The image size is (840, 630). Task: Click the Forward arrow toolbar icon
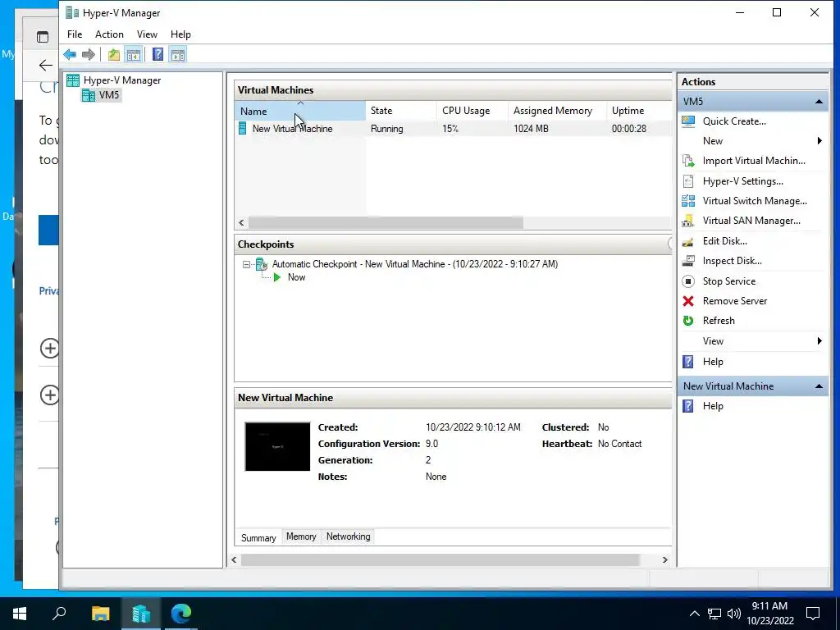[x=89, y=54]
